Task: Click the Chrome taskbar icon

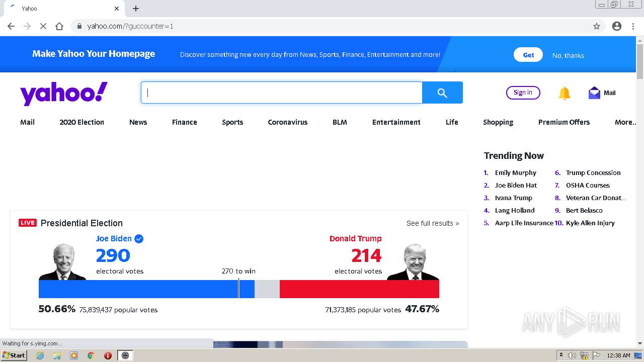Action: click(91, 355)
